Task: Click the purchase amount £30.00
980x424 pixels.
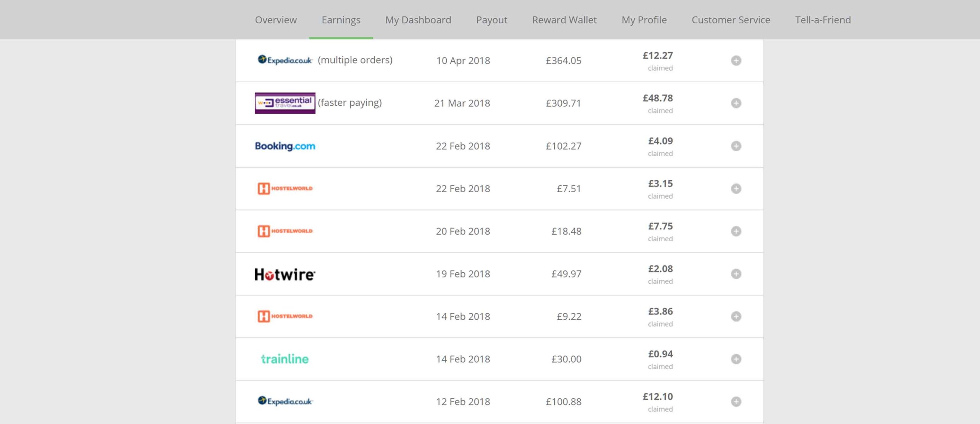Action: pos(566,359)
